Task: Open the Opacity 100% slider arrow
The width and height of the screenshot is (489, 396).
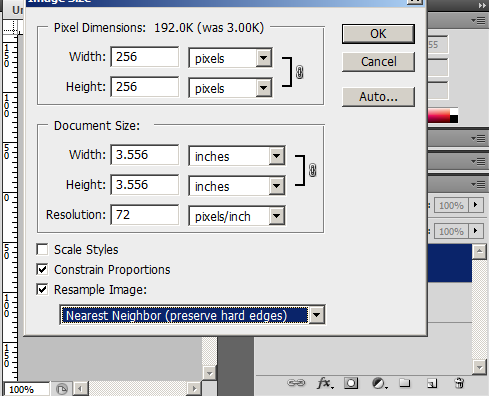Action: 476,205
